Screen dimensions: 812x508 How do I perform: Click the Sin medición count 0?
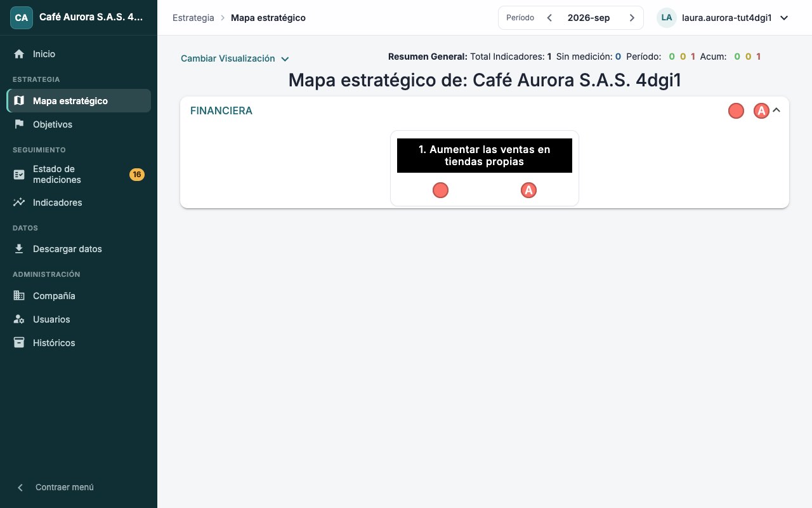tap(618, 57)
